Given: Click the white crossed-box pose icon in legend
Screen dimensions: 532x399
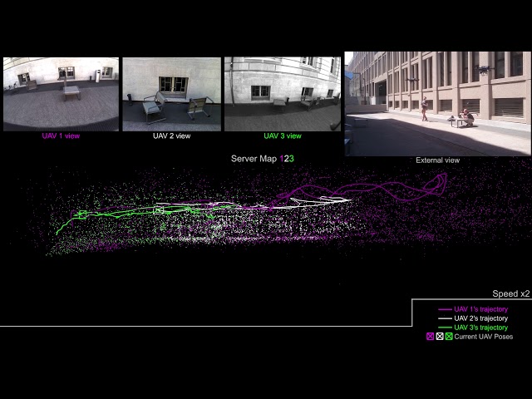Looking at the screenshot, I should tap(440, 337).
